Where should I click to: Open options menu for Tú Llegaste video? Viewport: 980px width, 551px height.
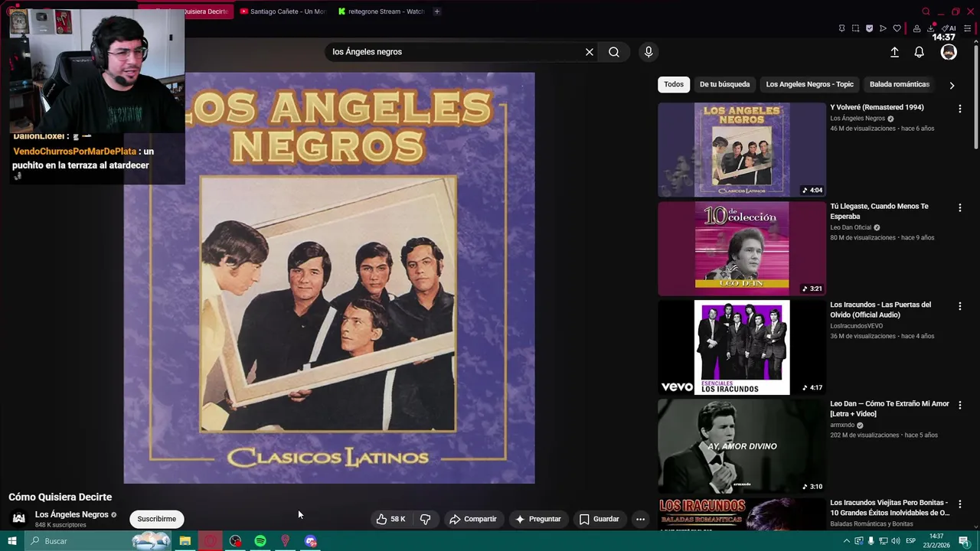(x=959, y=207)
